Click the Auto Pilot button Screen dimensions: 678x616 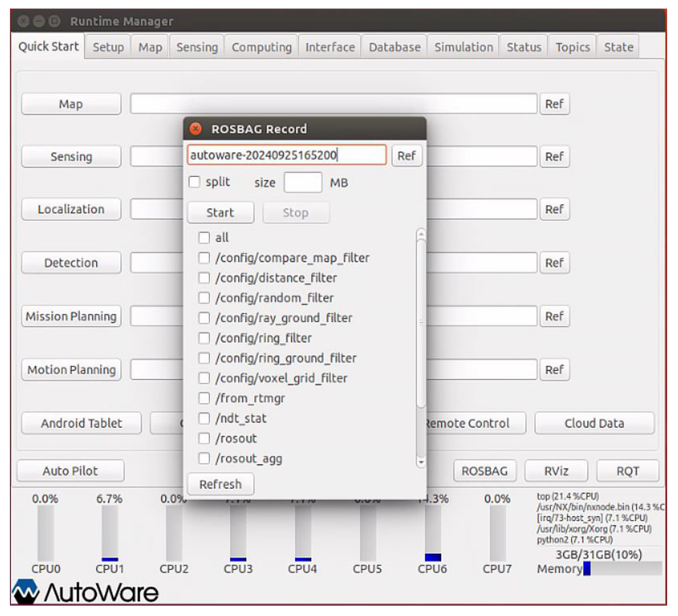point(70,471)
